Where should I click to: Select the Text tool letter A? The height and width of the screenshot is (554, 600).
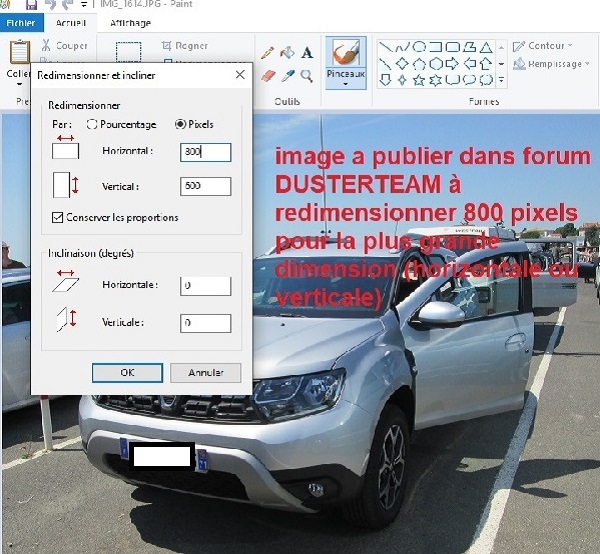point(307,53)
